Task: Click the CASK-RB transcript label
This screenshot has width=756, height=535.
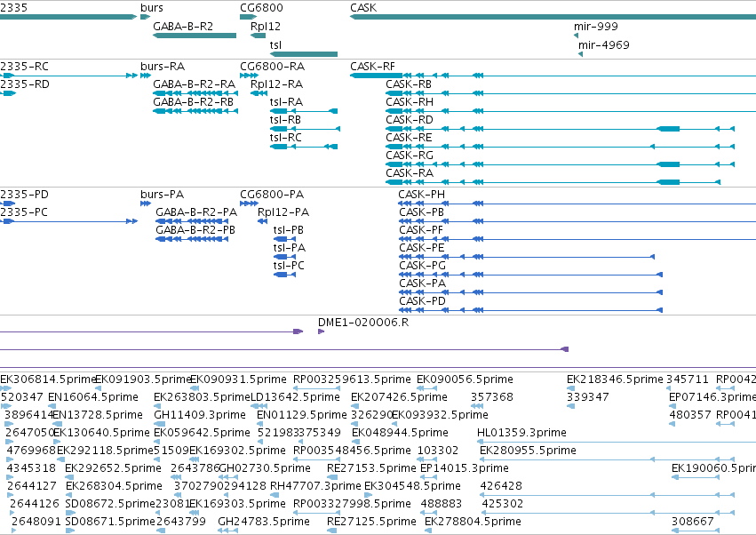Action: pyautogui.click(x=409, y=84)
